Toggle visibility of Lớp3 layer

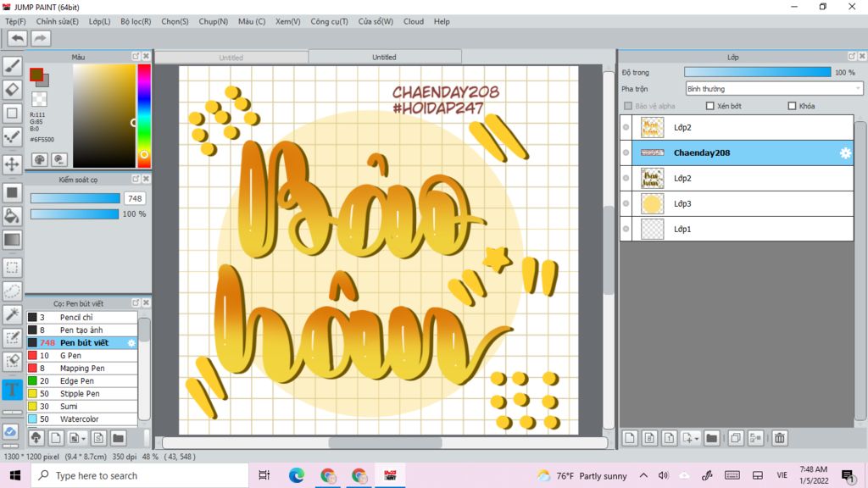[x=626, y=203]
